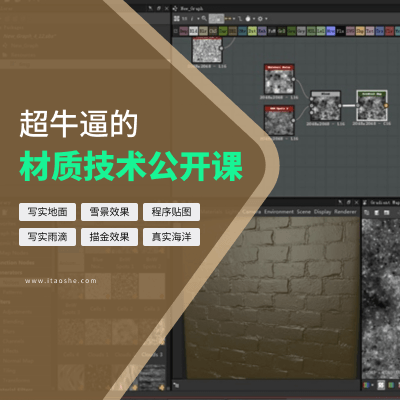Click the second icon in 2D view toolbar
This screenshot has width=400, height=400.
coord(377,212)
